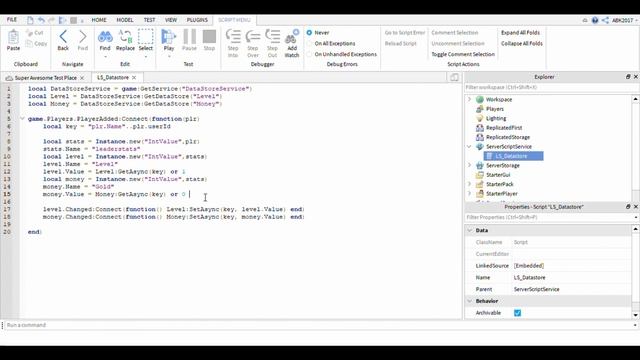640x360 pixels.
Task: Click the Replace icon
Action: (125, 37)
